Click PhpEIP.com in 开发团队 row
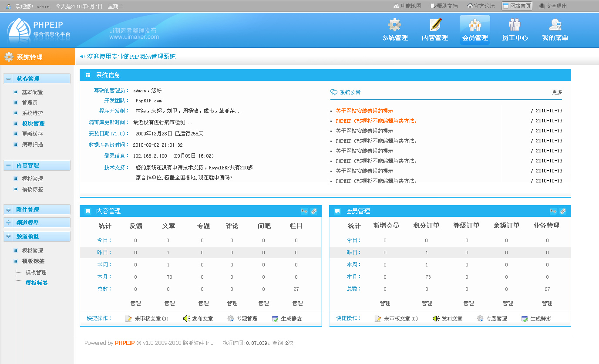Image resolution: width=599 pixels, height=364 pixels. point(148,101)
